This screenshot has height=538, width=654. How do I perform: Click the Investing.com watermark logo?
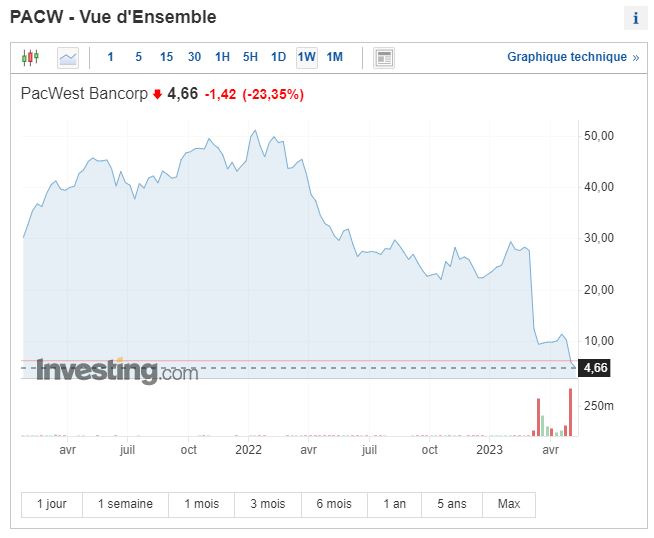[x=117, y=372]
